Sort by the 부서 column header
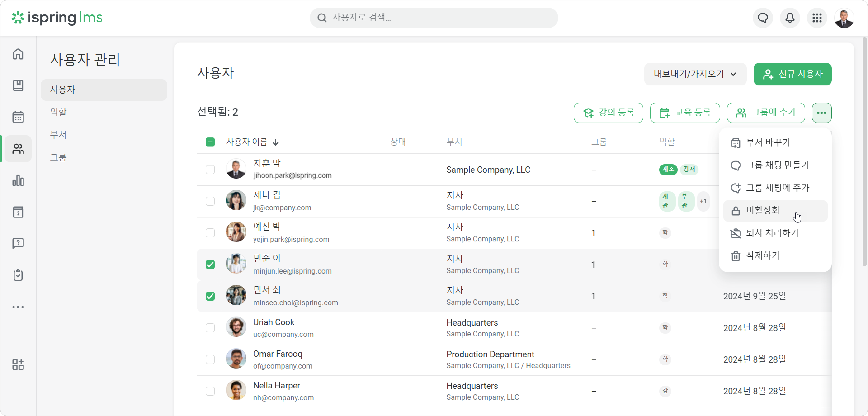 click(454, 142)
